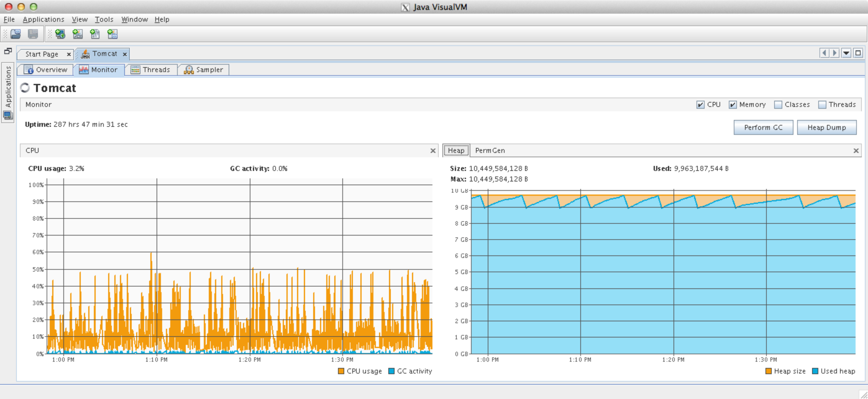The width and height of the screenshot is (868, 399).
Task: Open the Applications menu
Action: pos(43,19)
